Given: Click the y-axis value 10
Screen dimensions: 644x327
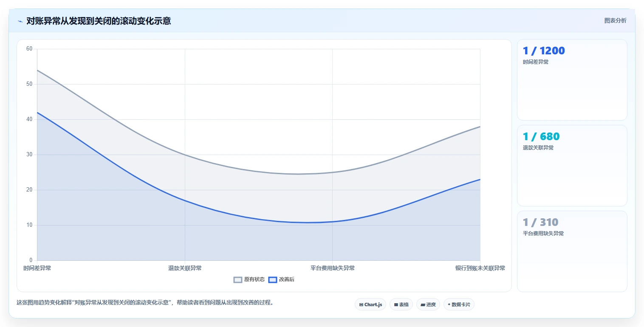Looking at the screenshot, I should pyautogui.click(x=29, y=225).
